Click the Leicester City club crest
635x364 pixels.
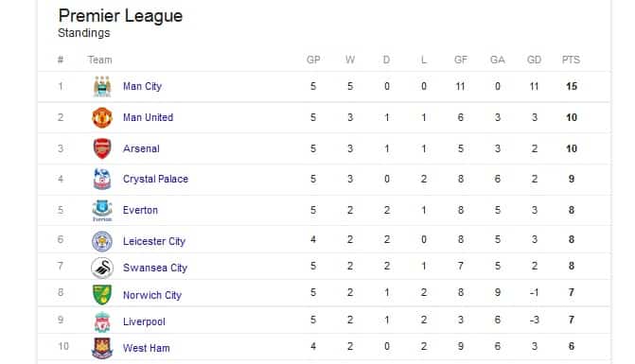(102, 241)
